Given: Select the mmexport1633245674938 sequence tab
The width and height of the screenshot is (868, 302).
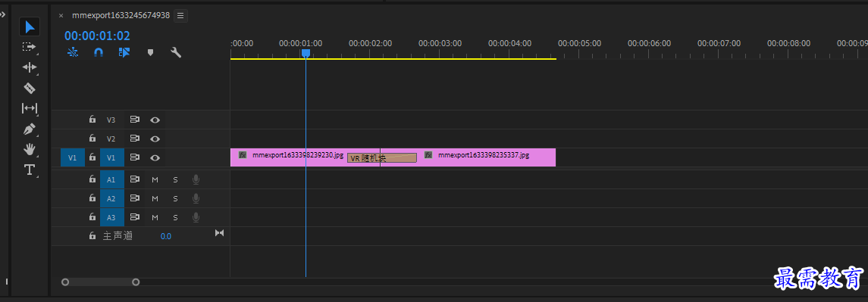Looking at the screenshot, I should click(121, 15).
